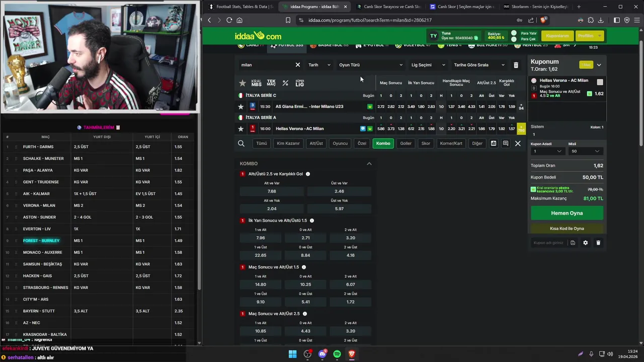Click the browser address bar URL
The height and width of the screenshot is (362, 644).
[x=370, y=20]
